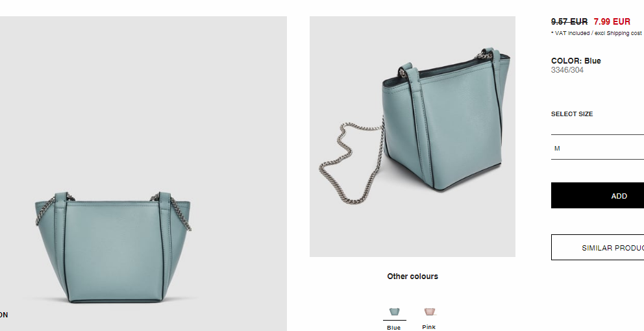Click the VAT included shipping cost note

(597, 33)
